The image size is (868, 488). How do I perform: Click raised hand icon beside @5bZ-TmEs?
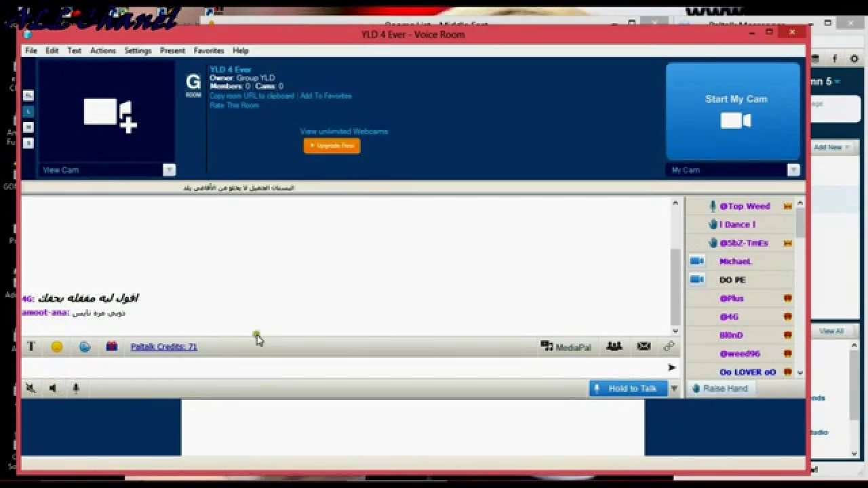(713, 243)
